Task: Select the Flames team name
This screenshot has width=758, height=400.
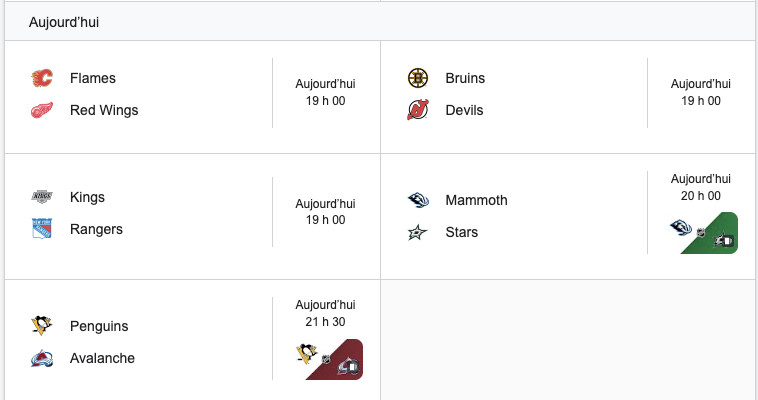Action: [x=93, y=78]
